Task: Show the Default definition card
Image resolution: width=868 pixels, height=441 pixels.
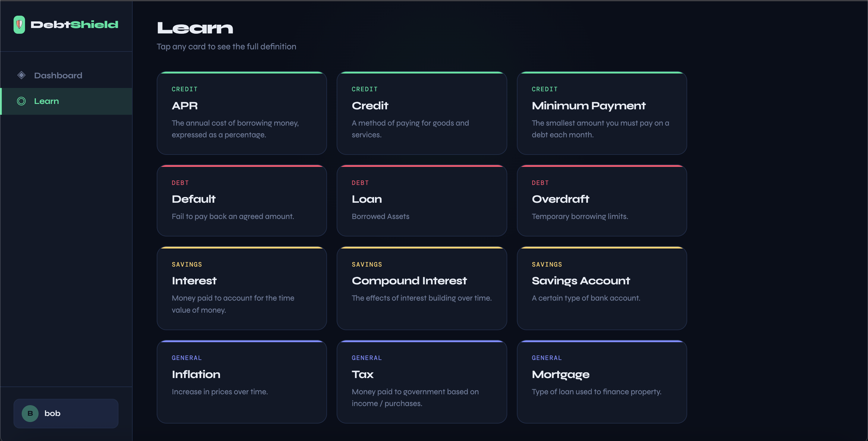Action: click(242, 201)
